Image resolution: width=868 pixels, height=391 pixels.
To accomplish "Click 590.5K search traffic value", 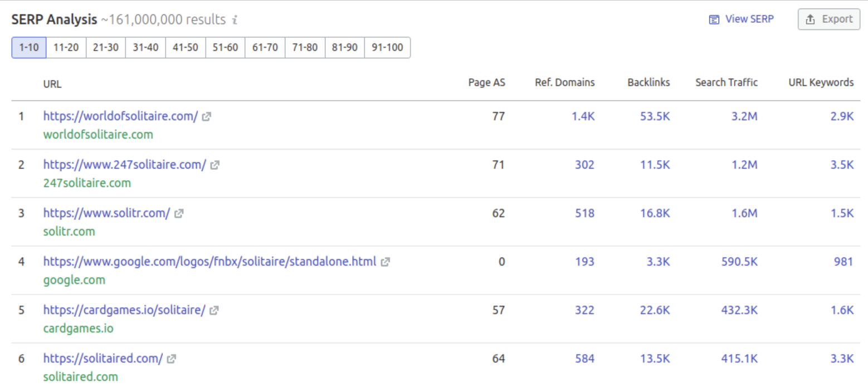I will click(739, 262).
